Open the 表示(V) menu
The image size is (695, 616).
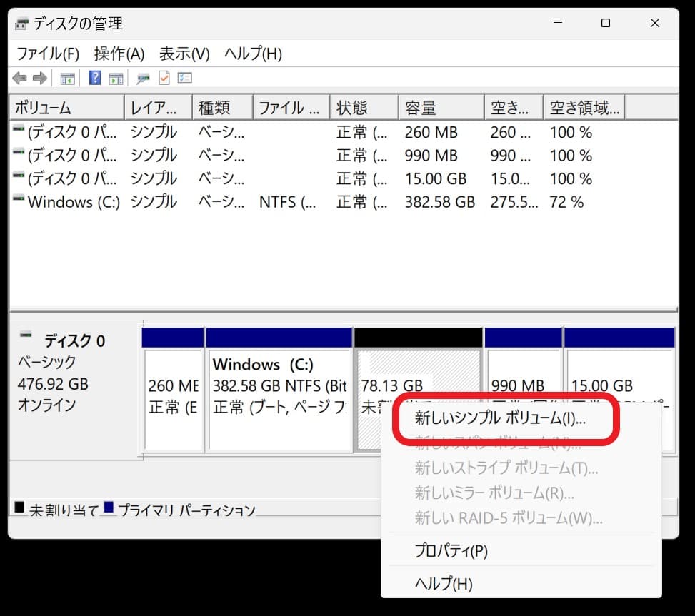(x=184, y=54)
